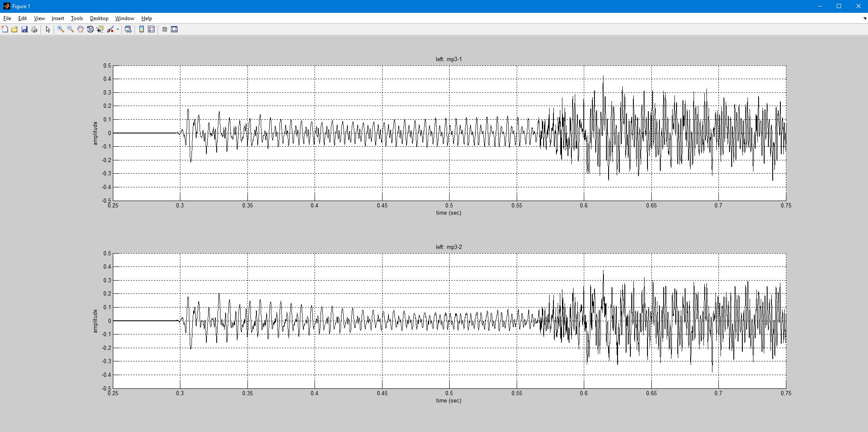This screenshot has width=868, height=432.
Task: Print the figure with the printer icon
Action: click(x=34, y=29)
